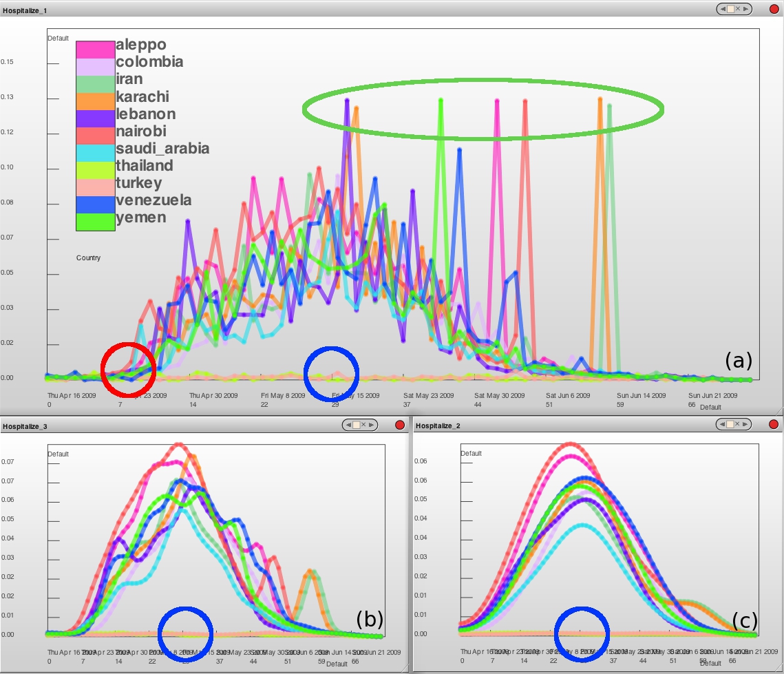Click the thailand legend label
This screenshot has width=784, height=674.
(x=145, y=165)
